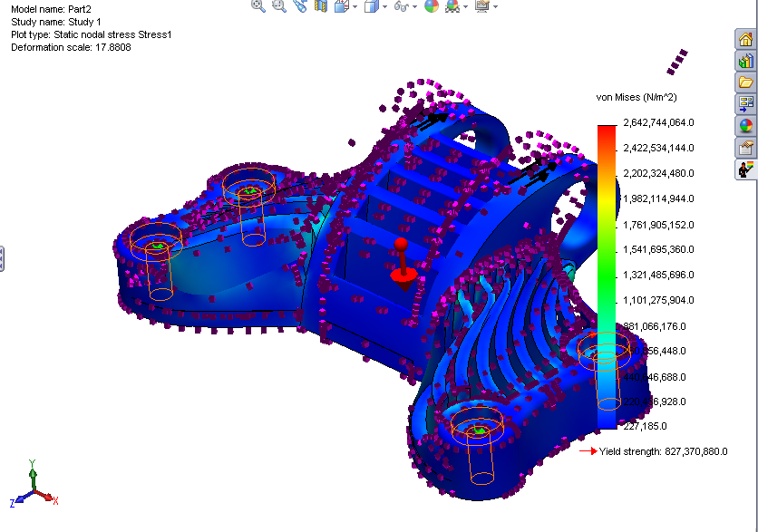Select the Rotate View tool
758x532 pixels.
301,7
